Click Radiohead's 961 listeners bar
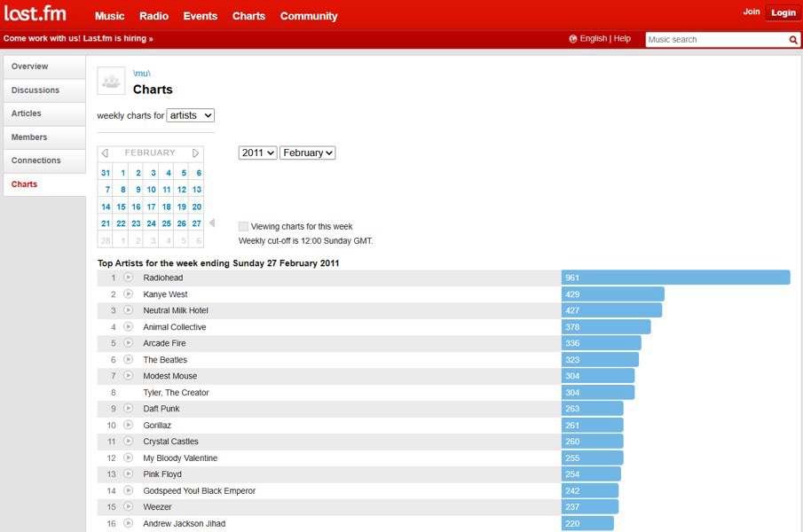Image resolution: width=803 pixels, height=532 pixels. [676, 278]
